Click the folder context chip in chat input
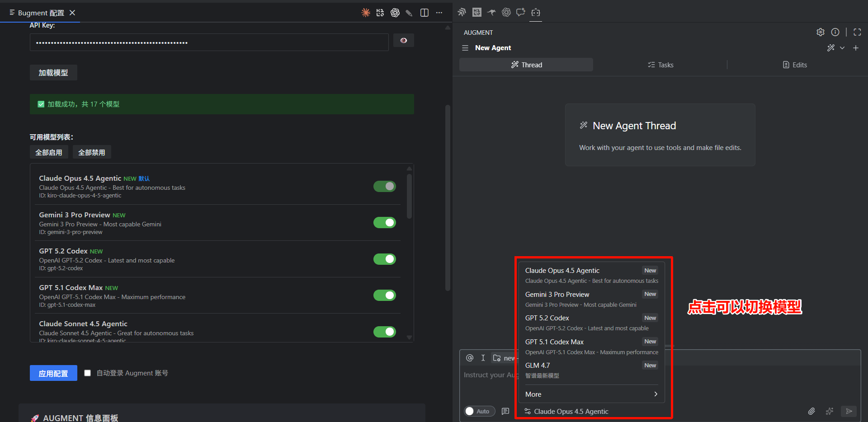 504,358
